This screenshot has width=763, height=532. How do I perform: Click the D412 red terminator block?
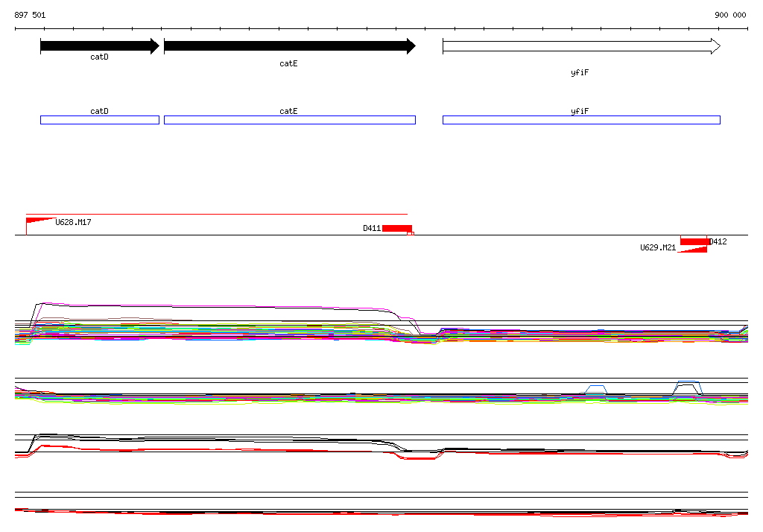pos(694,241)
